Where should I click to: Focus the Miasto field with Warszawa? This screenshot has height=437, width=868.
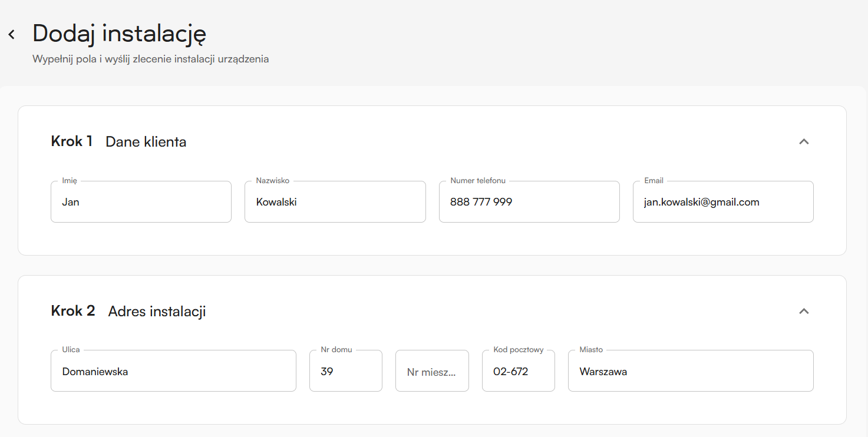point(690,372)
